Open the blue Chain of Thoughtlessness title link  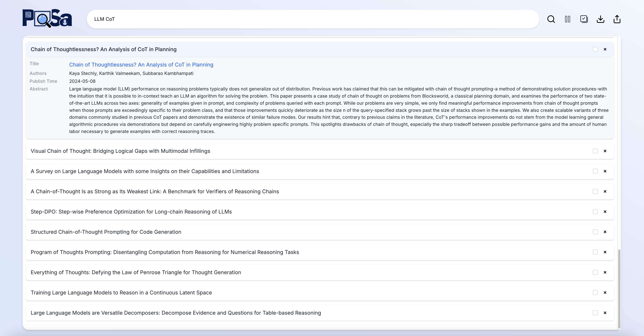tap(141, 65)
